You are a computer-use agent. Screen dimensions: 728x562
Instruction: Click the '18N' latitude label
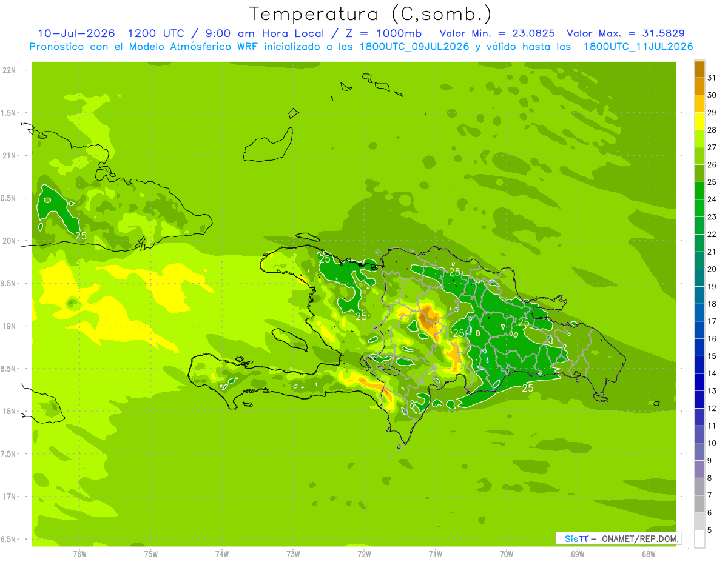8,412
